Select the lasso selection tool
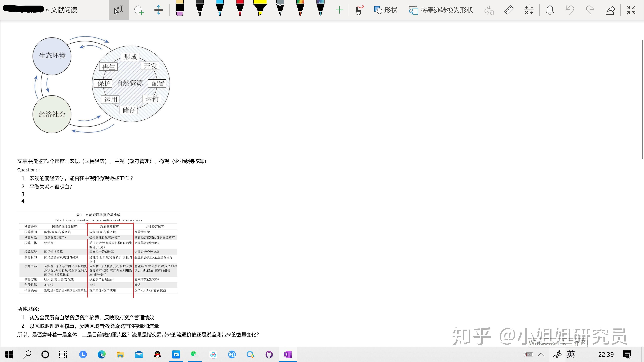Screen dimensions: 644x362 click(x=139, y=10)
